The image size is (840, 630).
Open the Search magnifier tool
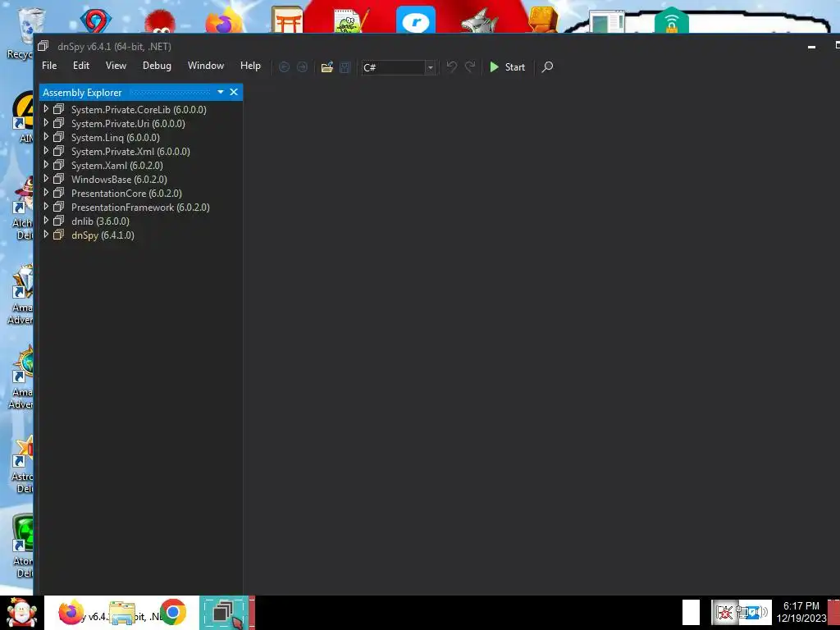[x=547, y=67]
